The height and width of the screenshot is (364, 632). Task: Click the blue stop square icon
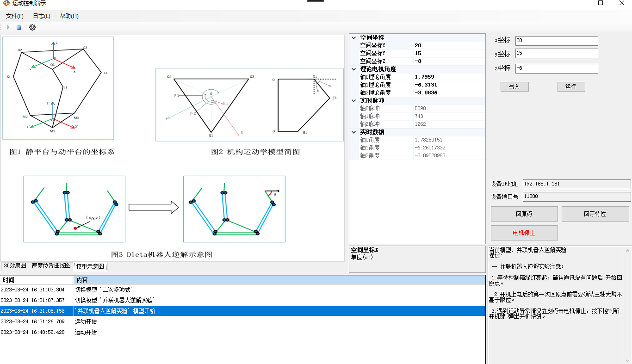point(19,27)
